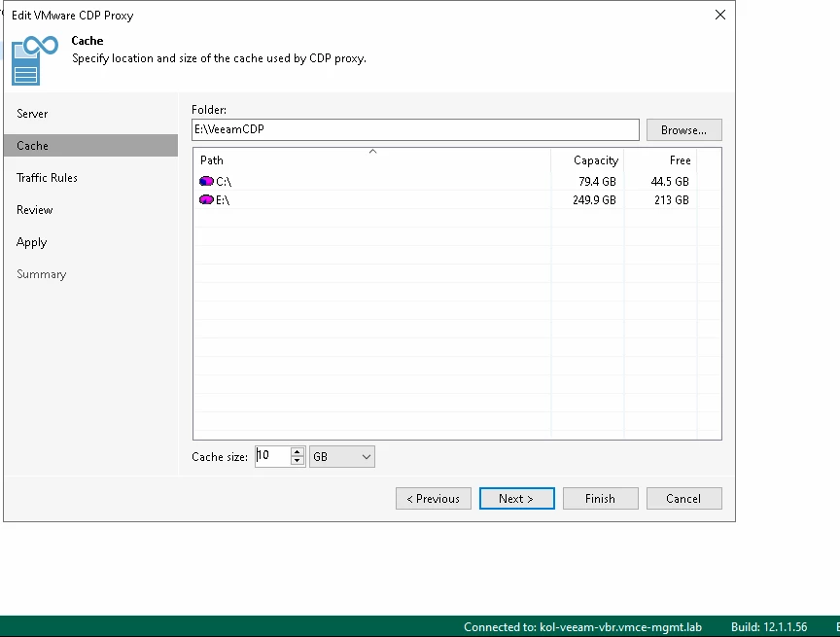840x637 pixels.
Task: Sort by the Path column header
Action: click(371, 160)
